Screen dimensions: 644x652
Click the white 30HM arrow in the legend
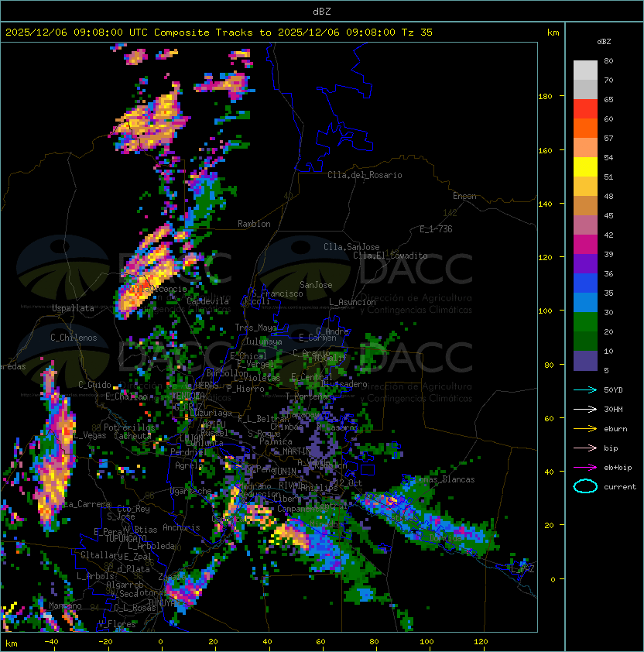click(585, 410)
